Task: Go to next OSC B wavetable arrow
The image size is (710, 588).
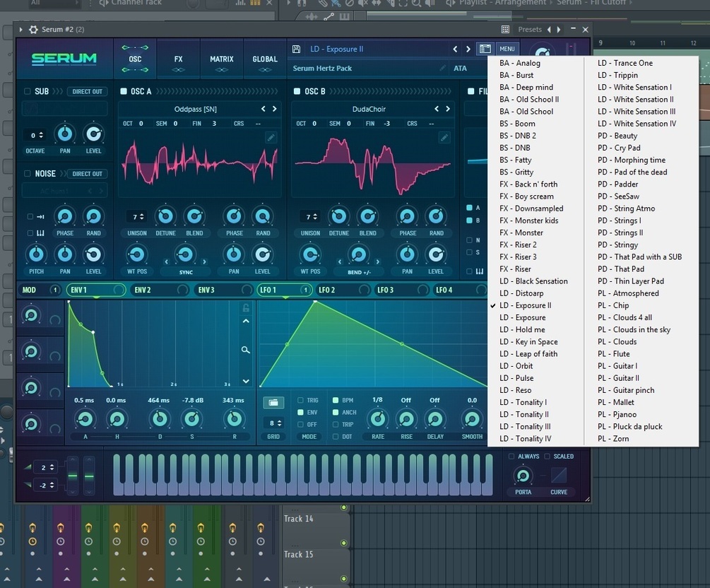Action: tap(448, 109)
